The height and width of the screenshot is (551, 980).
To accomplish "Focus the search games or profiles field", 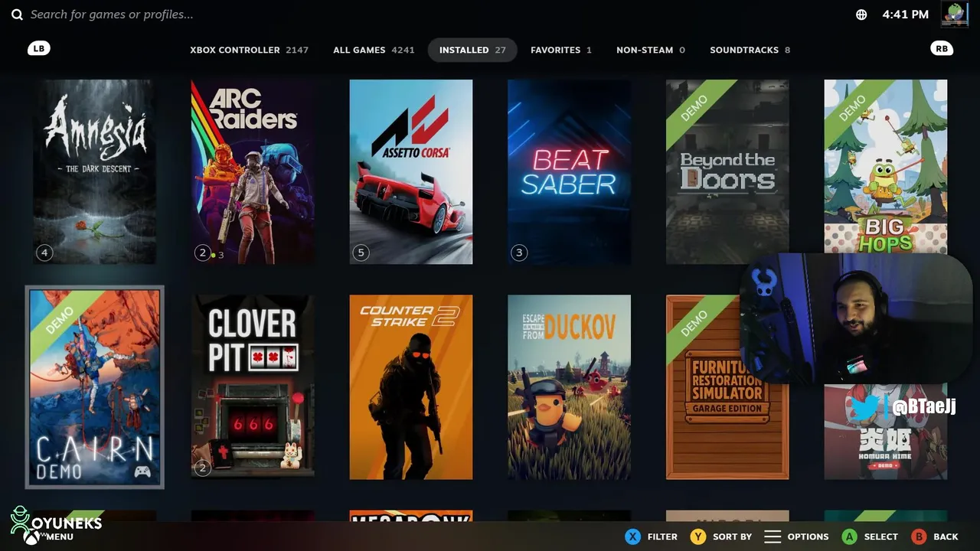I will [112, 15].
